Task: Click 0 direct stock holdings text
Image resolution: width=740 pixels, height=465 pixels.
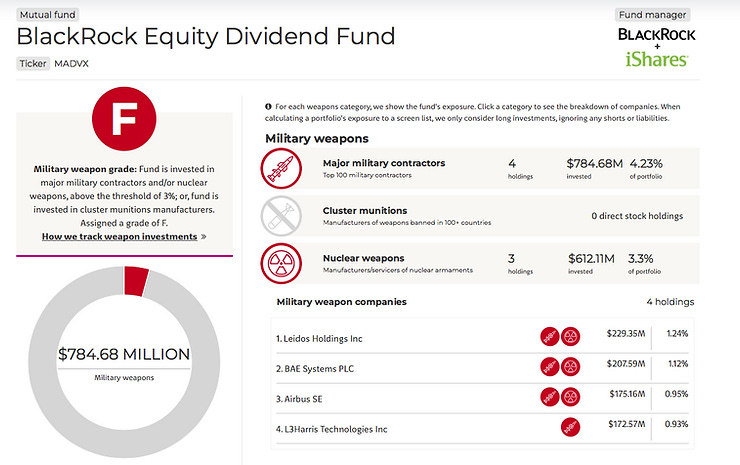Action: click(x=637, y=216)
